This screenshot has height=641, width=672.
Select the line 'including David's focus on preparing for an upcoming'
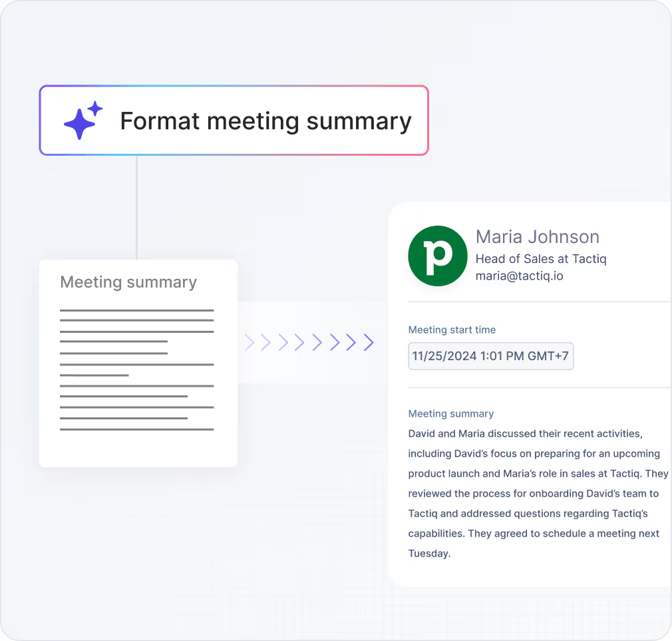[534, 454]
